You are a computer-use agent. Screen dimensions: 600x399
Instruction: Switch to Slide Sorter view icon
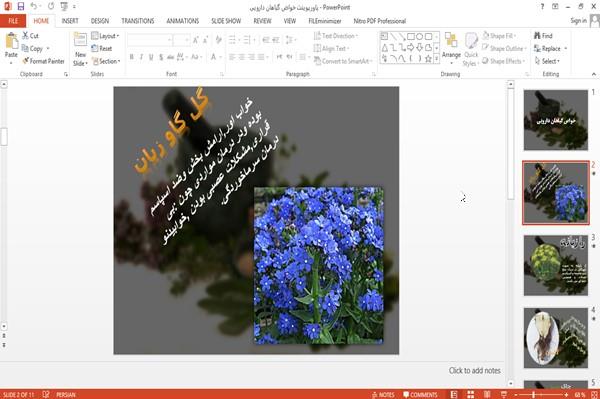click(470, 394)
